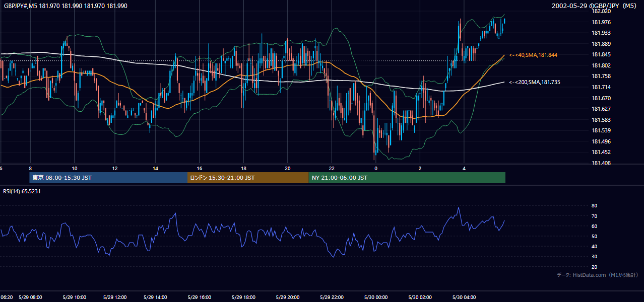Click the 5/29 08:00 date label
This screenshot has width=644, height=302.
[x=31, y=297]
